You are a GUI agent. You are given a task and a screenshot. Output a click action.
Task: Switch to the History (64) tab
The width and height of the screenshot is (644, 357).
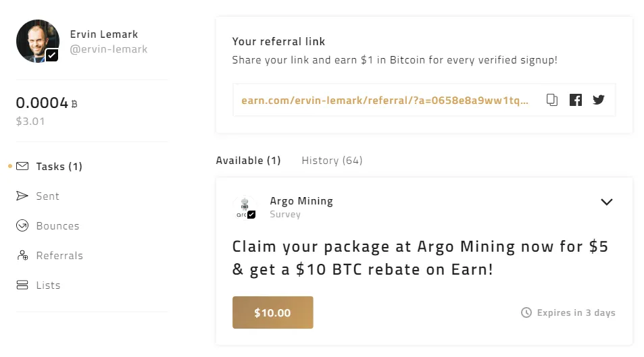332,161
